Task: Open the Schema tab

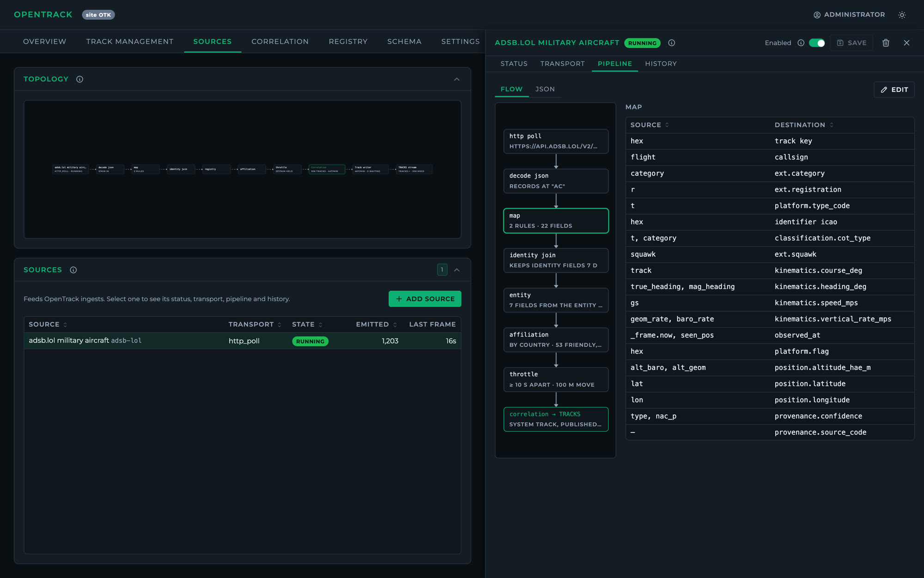Action: [x=404, y=42]
